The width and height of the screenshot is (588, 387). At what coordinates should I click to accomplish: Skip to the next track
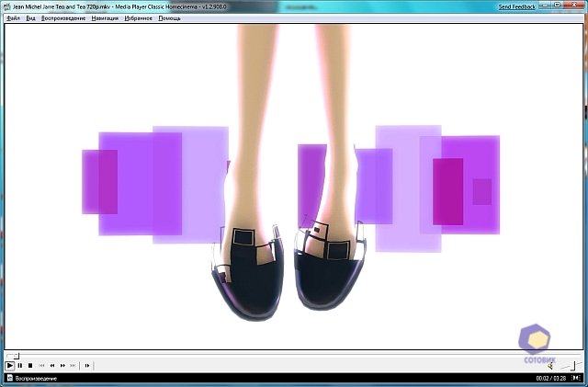(73, 366)
